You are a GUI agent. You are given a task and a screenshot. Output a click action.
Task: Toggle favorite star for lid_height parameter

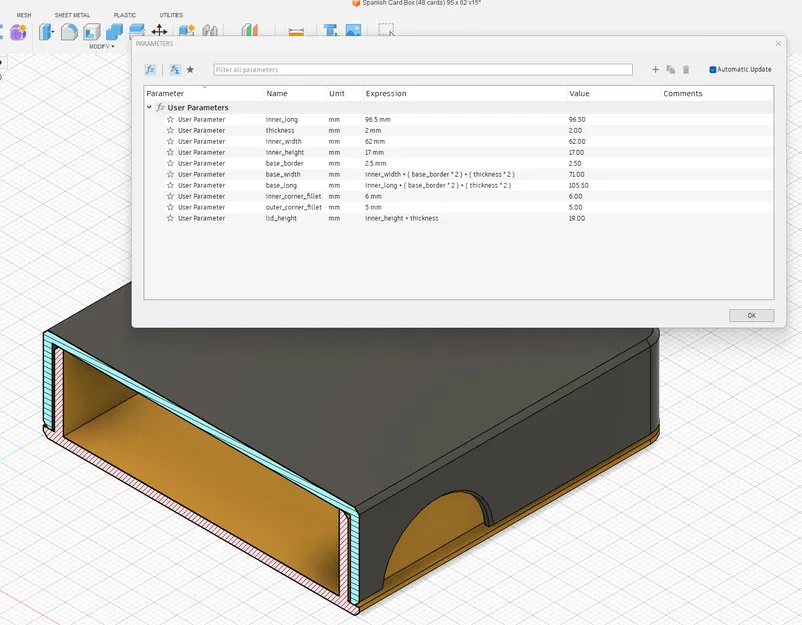click(x=170, y=218)
